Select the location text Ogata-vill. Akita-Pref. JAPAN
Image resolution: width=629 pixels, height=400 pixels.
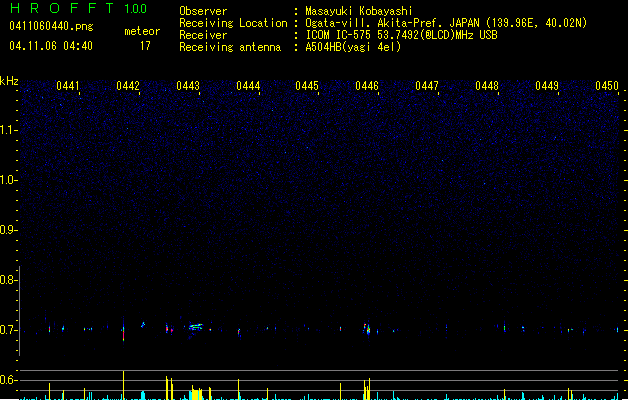(x=393, y=23)
